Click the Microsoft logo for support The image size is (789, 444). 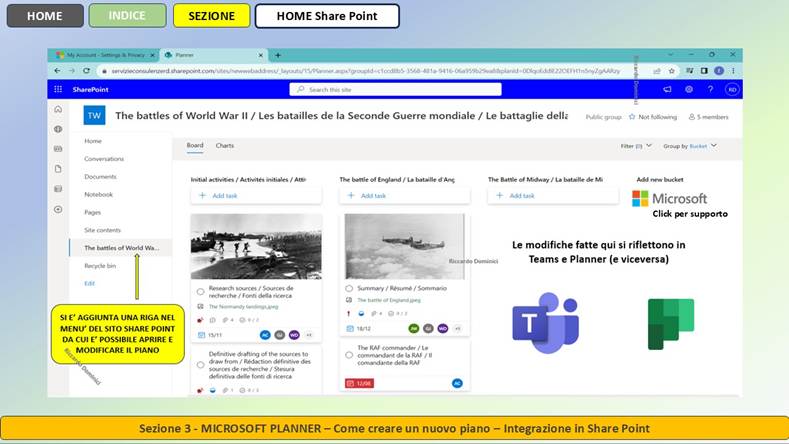click(x=670, y=198)
